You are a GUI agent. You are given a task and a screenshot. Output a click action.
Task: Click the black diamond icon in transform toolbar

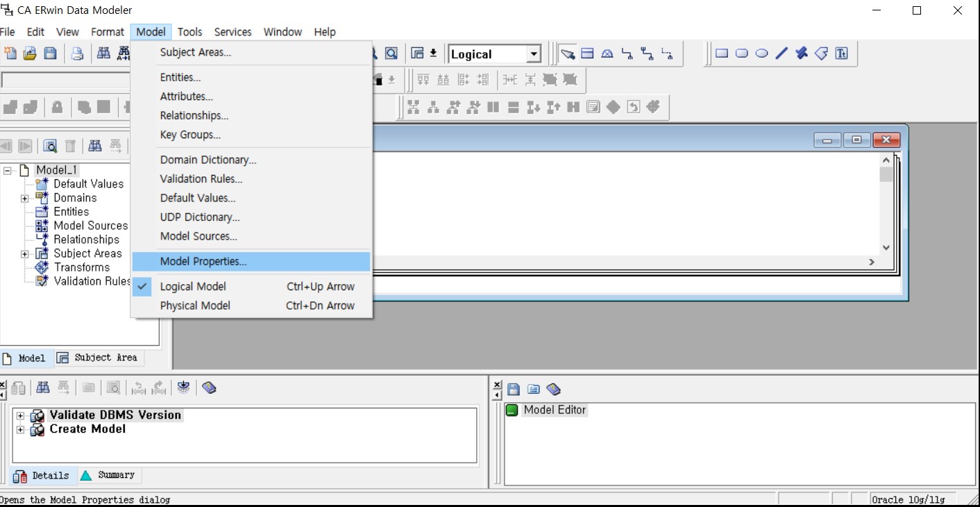(x=613, y=107)
